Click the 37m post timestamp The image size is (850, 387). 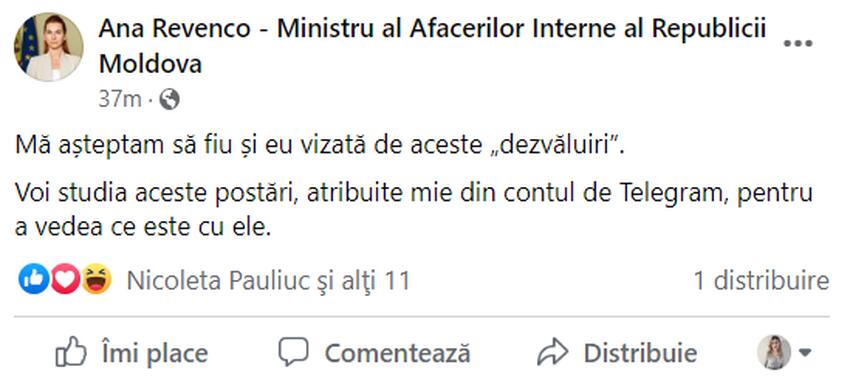tap(120, 100)
